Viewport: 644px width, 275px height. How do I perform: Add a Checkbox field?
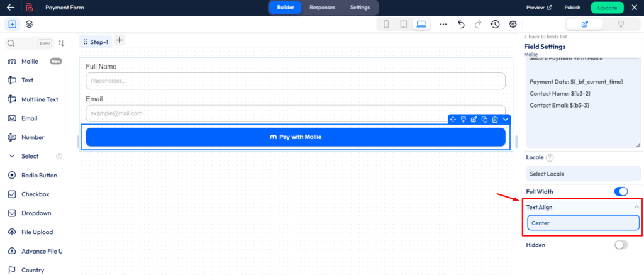35,194
